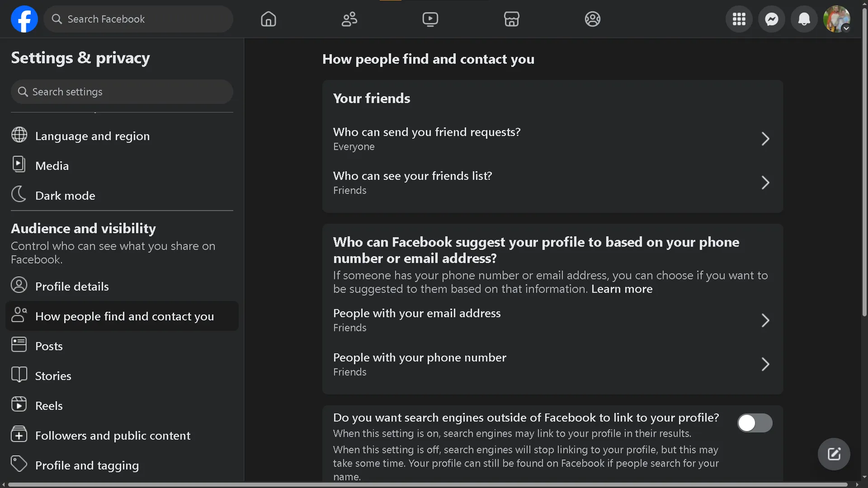
Task: Open the notifications bell
Action: (804, 19)
